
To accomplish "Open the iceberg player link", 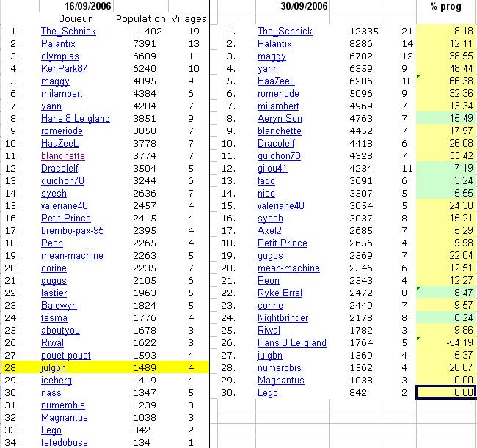I will (57, 381).
